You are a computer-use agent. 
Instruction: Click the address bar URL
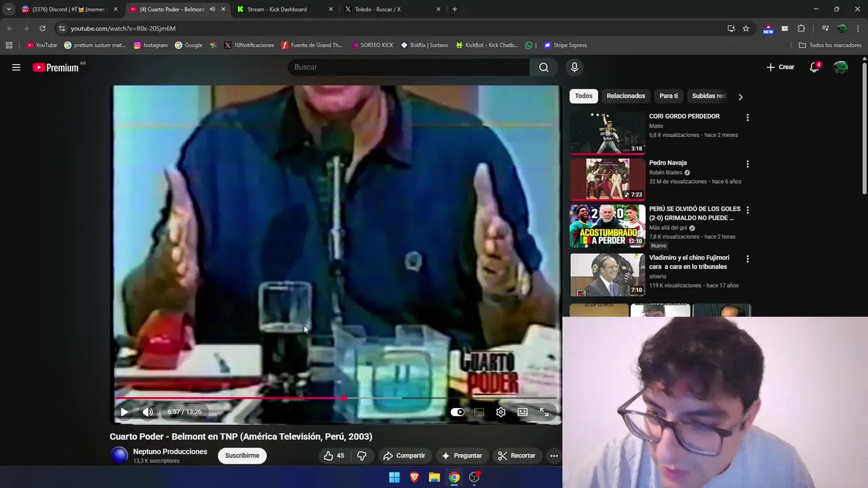tap(123, 28)
